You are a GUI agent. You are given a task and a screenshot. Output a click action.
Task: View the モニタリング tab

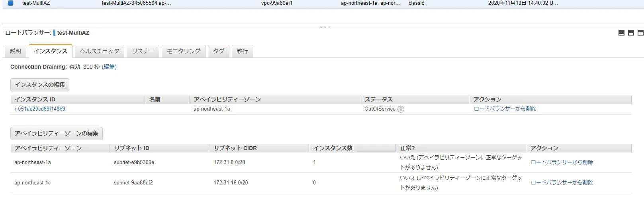pyautogui.click(x=184, y=51)
